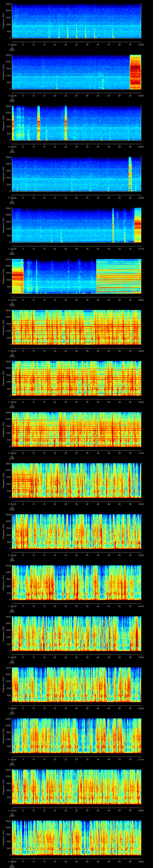The width and height of the screenshot is (153, 868).
Task: View the spectrogram panel beginning at 11:28:00
Action: click(x=76, y=327)
